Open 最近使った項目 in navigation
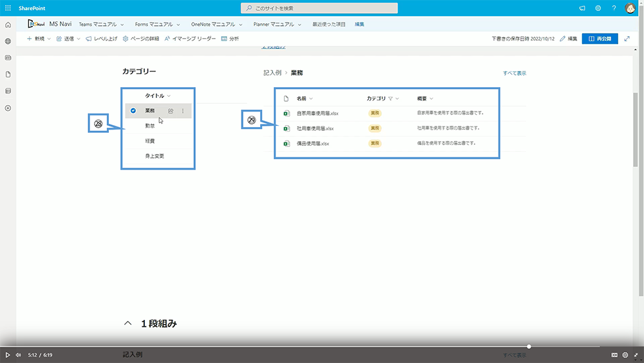Viewport: 644px width, 363px height. [x=328, y=25]
